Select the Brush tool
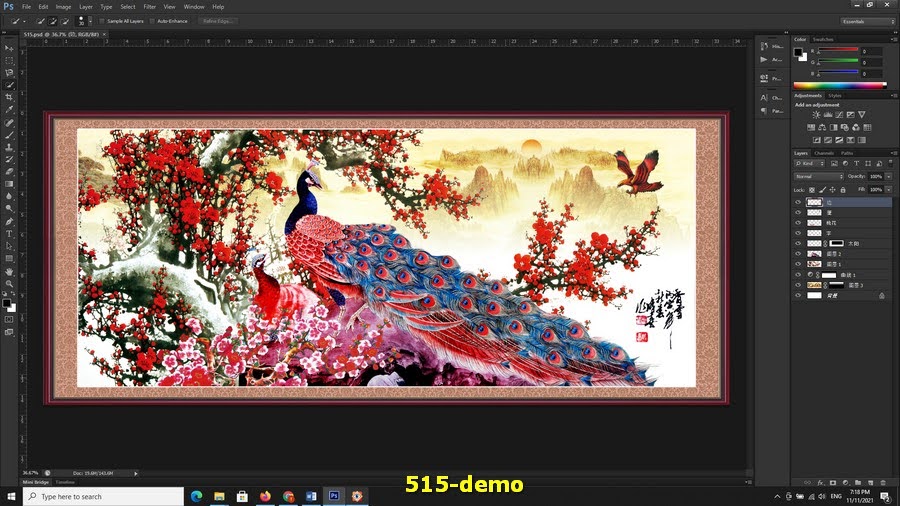 tap(9, 135)
